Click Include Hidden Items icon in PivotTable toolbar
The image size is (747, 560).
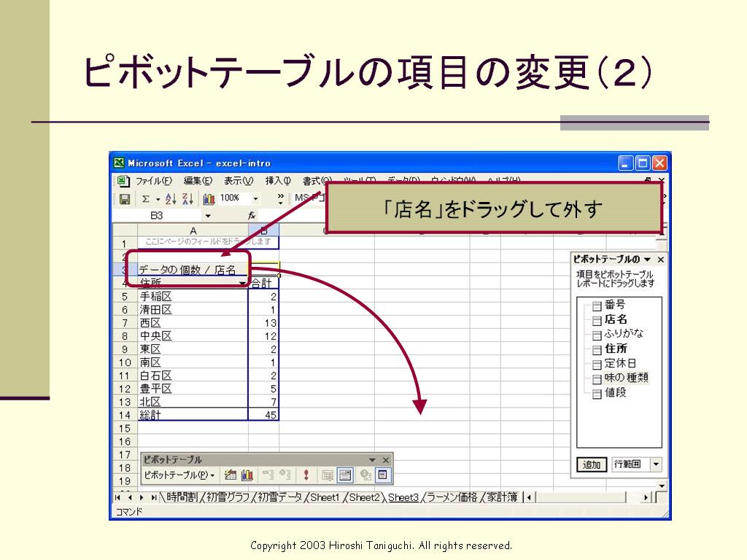(x=328, y=475)
